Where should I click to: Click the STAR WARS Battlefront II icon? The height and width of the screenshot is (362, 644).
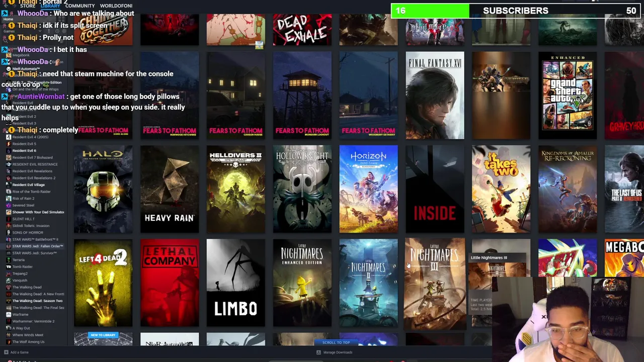pyautogui.click(x=9, y=239)
